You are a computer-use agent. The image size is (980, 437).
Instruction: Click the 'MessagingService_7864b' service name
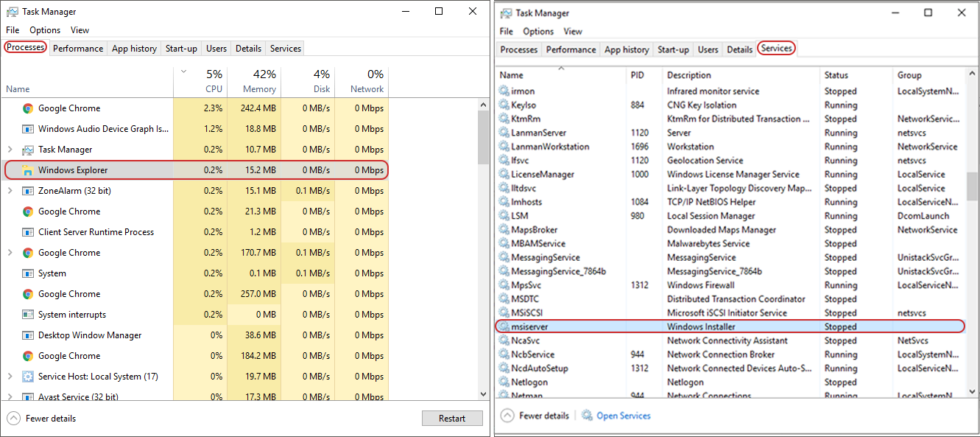click(558, 271)
